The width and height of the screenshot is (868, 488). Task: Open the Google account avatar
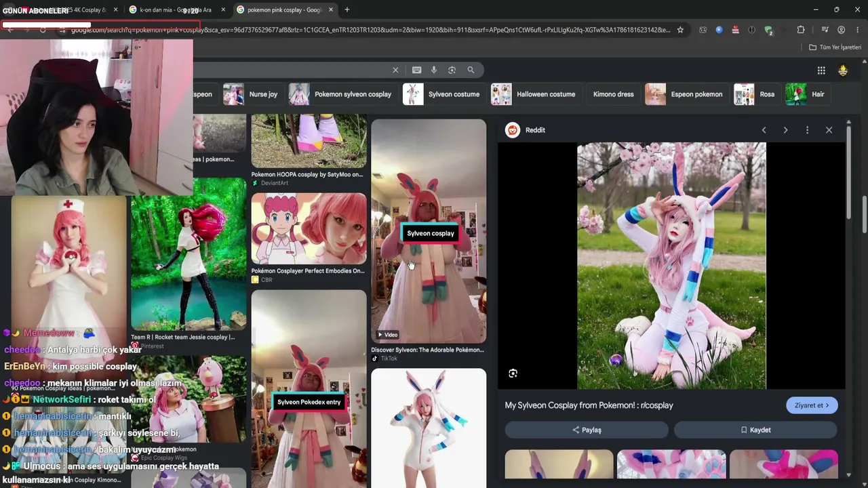843,70
